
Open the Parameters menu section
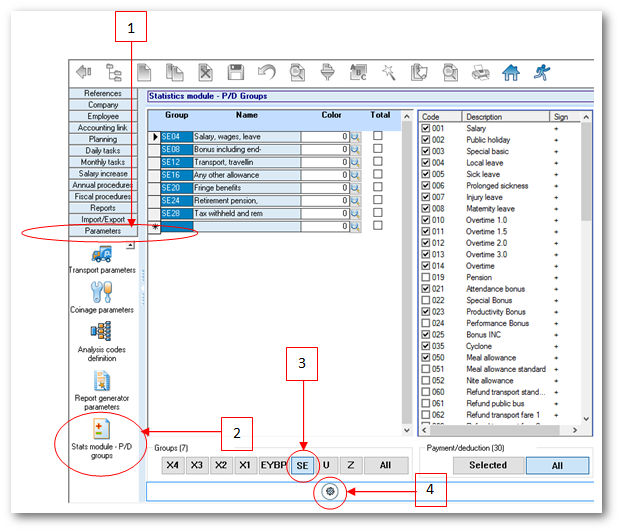103,231
